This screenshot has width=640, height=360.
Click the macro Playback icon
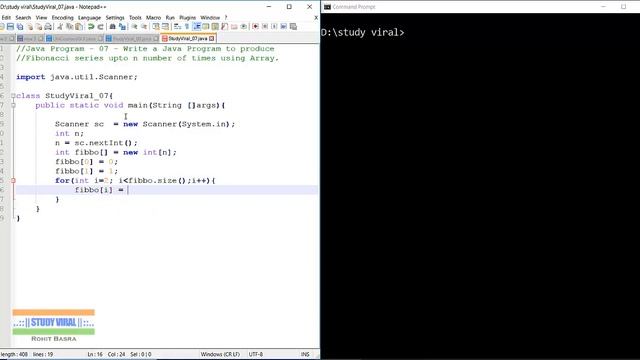(274, 27)
